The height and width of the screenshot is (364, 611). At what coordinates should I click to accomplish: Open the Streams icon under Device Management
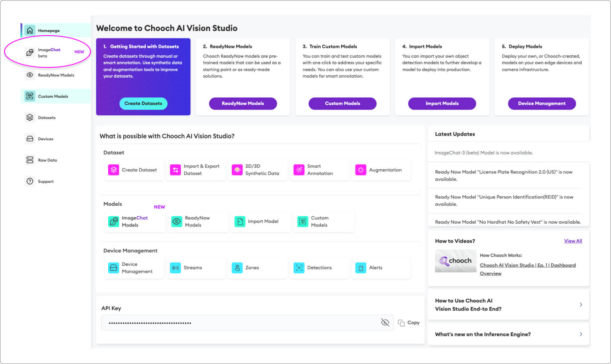click(175, 268)
